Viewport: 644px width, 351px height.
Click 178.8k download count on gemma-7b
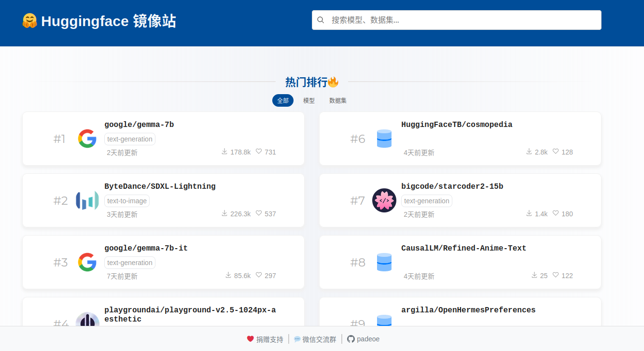coord(240,152)
